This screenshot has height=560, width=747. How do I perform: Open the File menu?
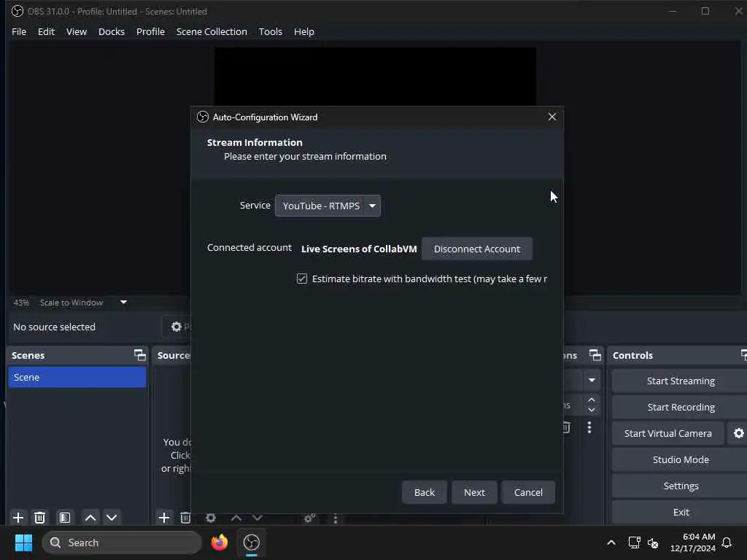[x=19, y=31]
